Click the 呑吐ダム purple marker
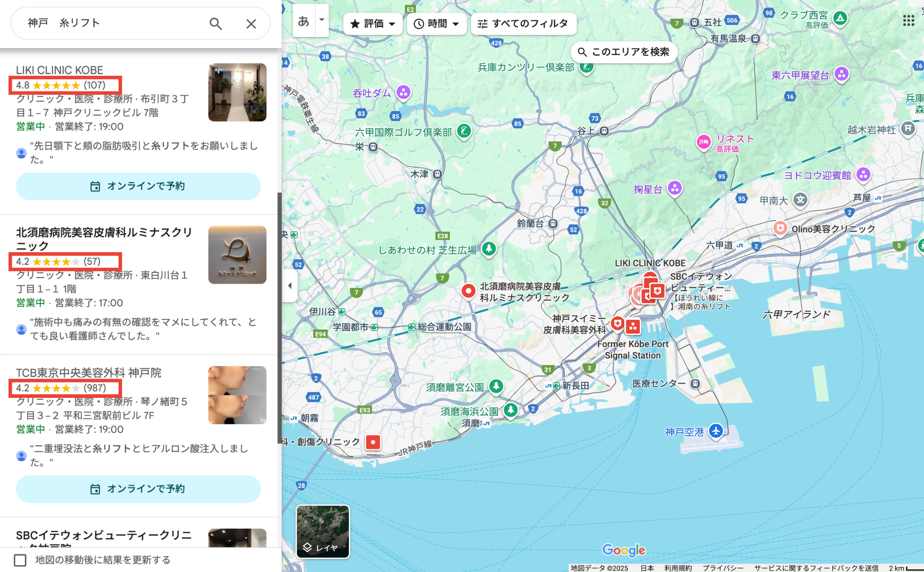This screenshot has height=572, width=924. click(403, 92)
